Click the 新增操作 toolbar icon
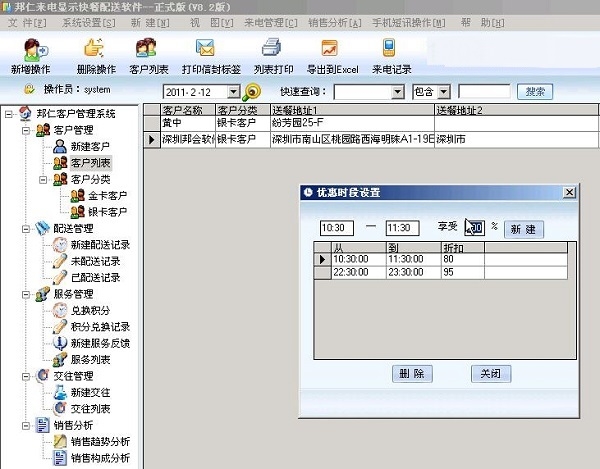Image resolution: width=600 pixels, height=469 pixels. [x=34, y=50]
